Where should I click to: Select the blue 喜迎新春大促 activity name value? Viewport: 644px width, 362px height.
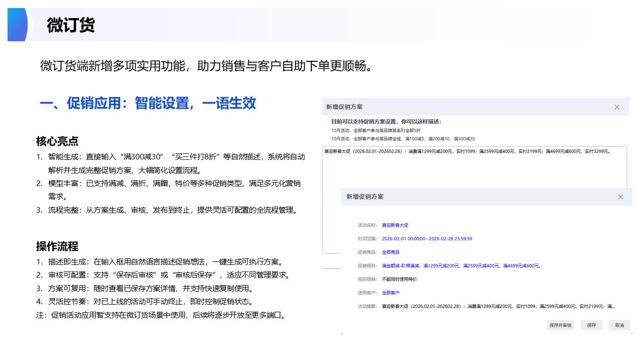(395, 225)
